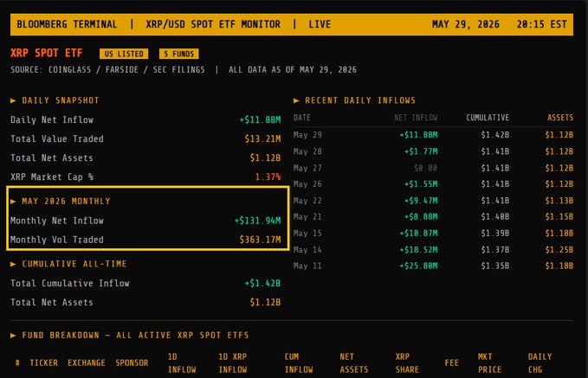Click XRP Market Cap % value 1.37%
This screenshot has height=378, width=588.
click(268, 176)
